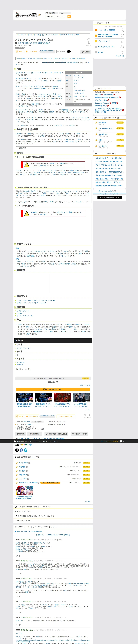
Task: Jump to 脚注 anchor tab
Action: (x=78, y=58)
